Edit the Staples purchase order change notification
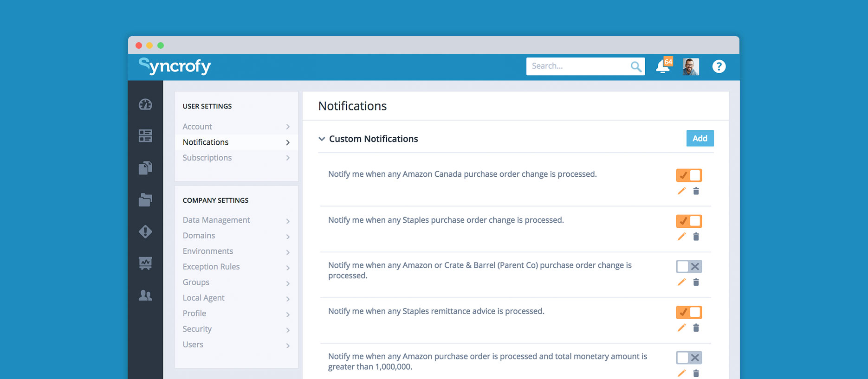 681,237
